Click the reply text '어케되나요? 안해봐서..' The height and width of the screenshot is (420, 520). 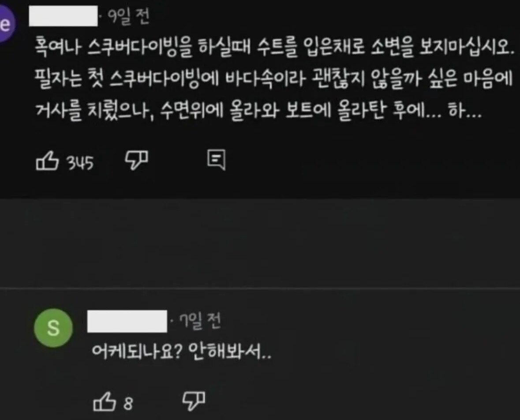(181, 351)
